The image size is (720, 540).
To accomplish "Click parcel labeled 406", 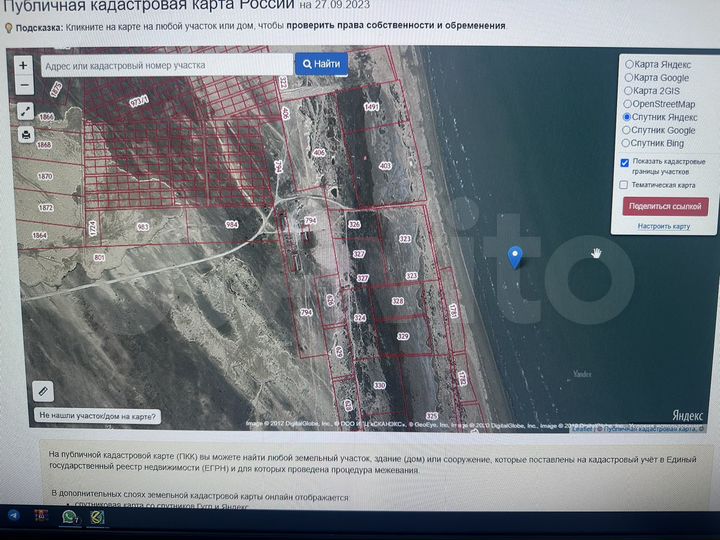I will click(x=319, y=152).
